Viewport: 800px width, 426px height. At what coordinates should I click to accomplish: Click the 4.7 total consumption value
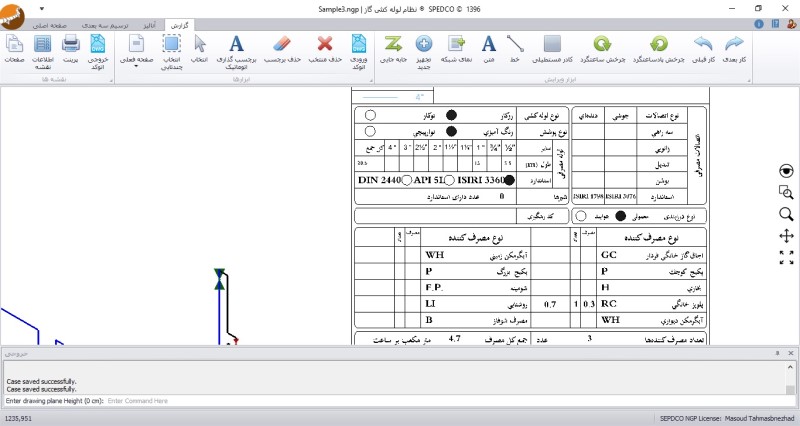coord(455,338)
